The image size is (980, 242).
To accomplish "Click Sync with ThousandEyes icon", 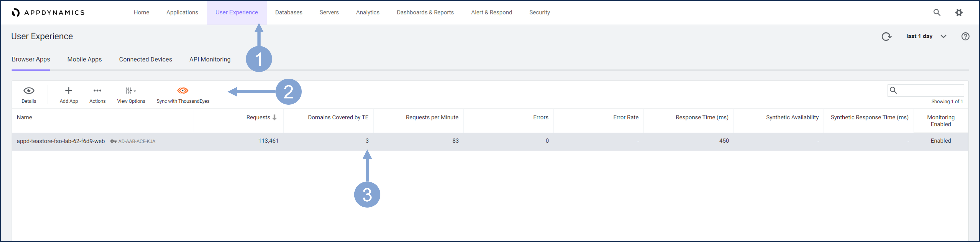I will pos(183,91).
